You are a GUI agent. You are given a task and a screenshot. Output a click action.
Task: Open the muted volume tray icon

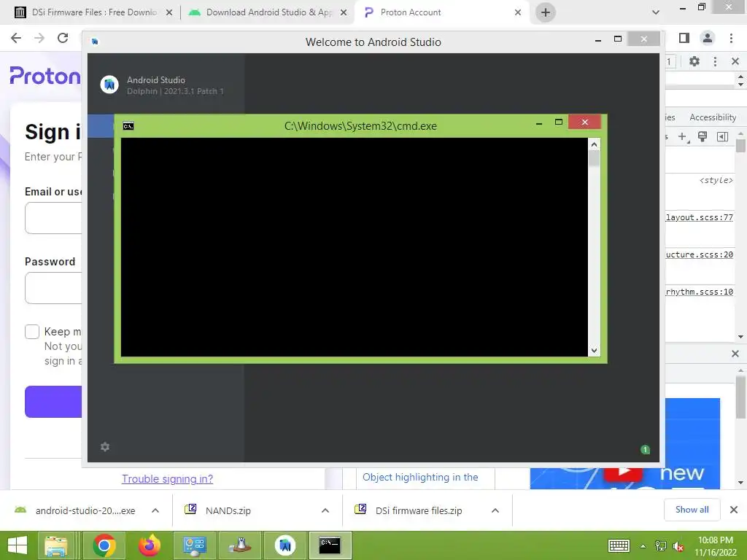[678, 546]
